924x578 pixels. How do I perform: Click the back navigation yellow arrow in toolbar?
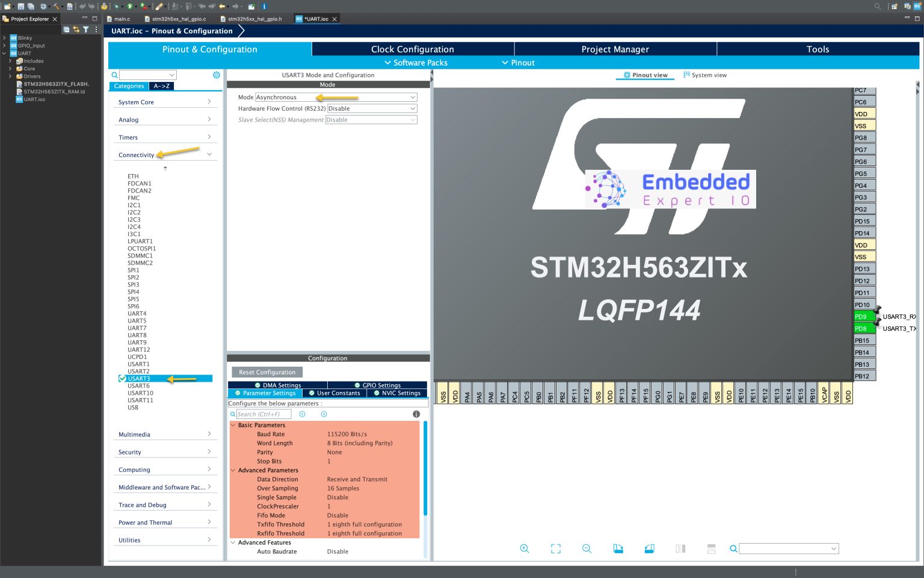(222, 7)
